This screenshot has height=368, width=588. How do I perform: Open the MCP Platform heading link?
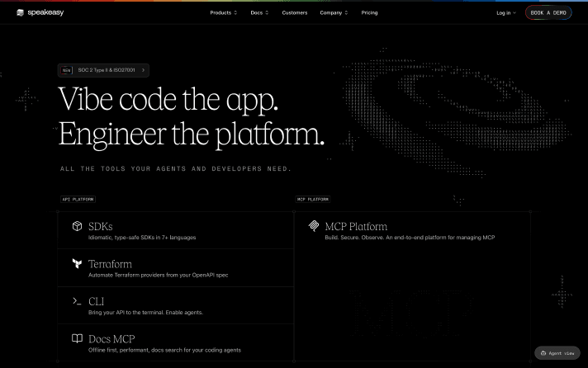pyautogui.click(x=356, y=226)
